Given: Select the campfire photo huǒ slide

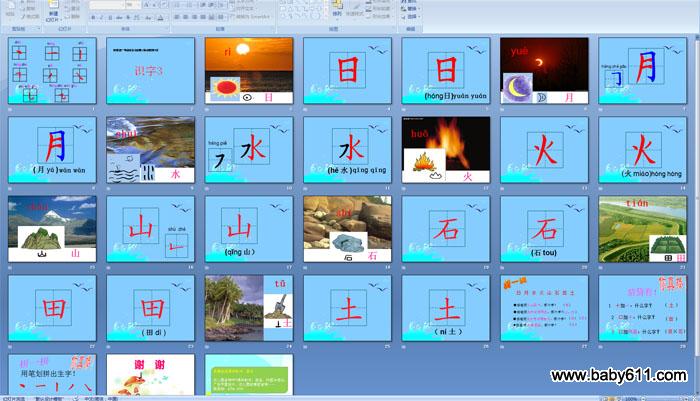Looking at the screenshot, I should point(446,150).
